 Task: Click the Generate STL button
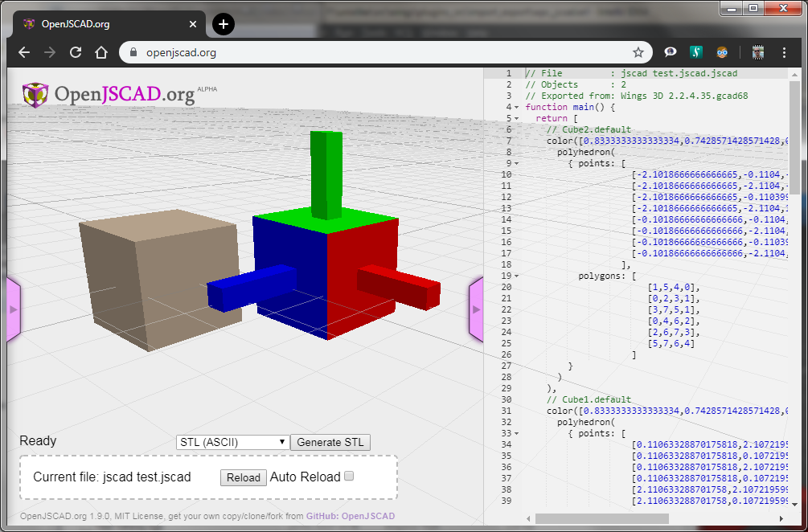click(330, 442)
